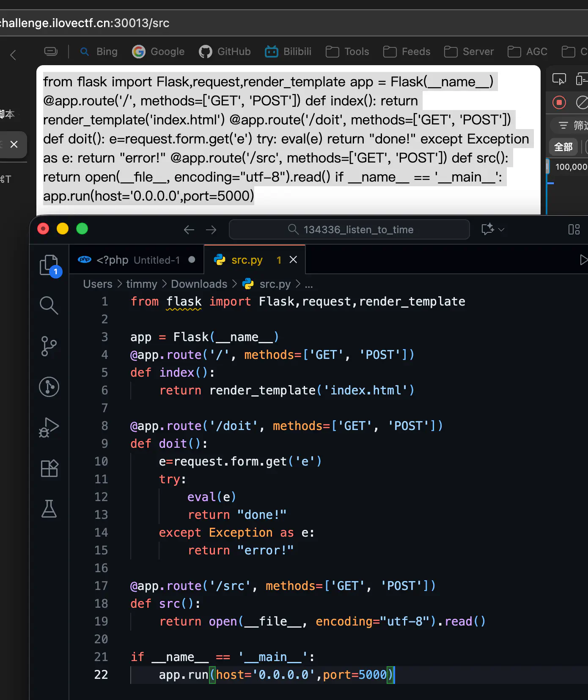Screen dimensions: 588x700
Task: Open the GitHub bookmark
Action: [225, 52]
